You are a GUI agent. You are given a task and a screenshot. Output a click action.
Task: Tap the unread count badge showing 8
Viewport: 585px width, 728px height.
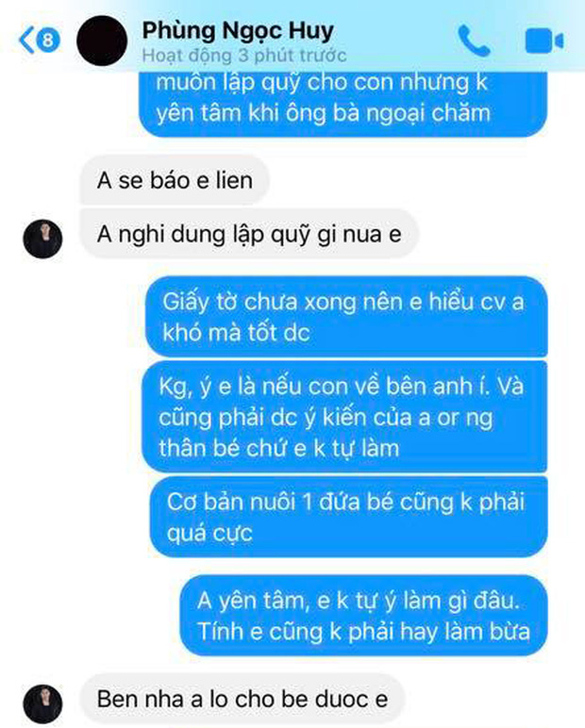pos(47,41)
